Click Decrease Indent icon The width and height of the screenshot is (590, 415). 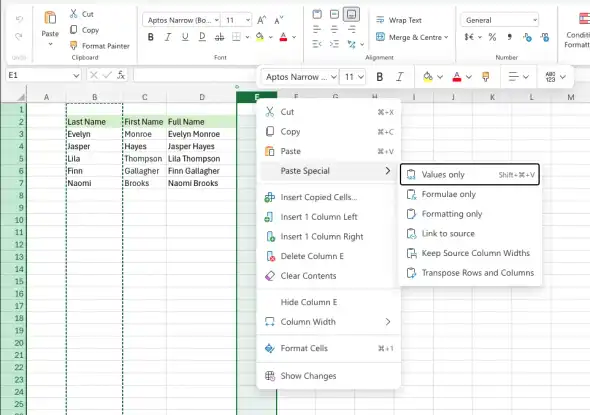click(317, 44)
